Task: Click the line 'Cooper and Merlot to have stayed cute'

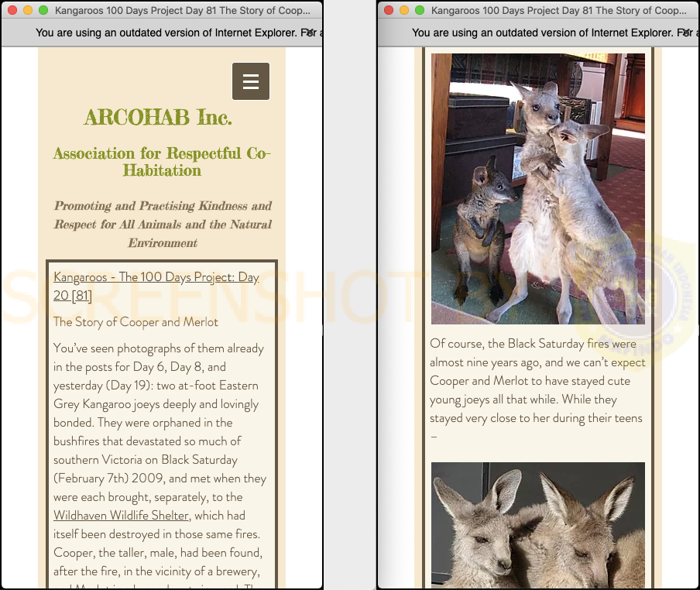Action: tap(530, 381)
